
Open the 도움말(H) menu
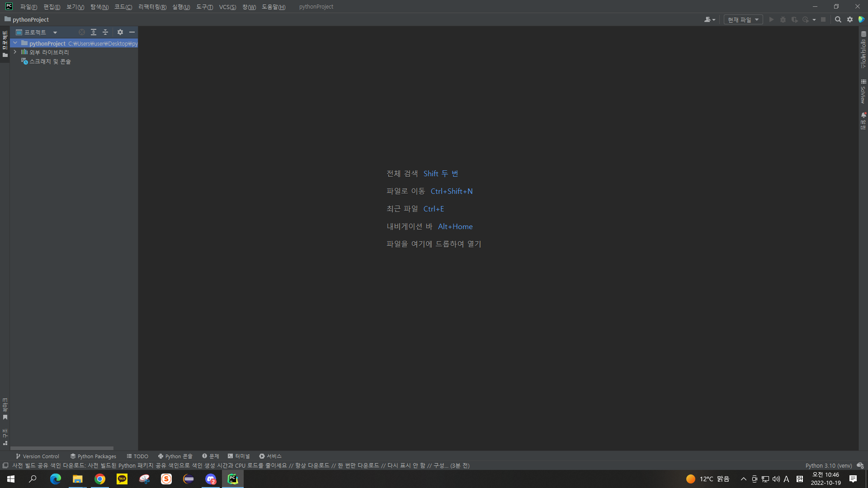coord(274,7)
